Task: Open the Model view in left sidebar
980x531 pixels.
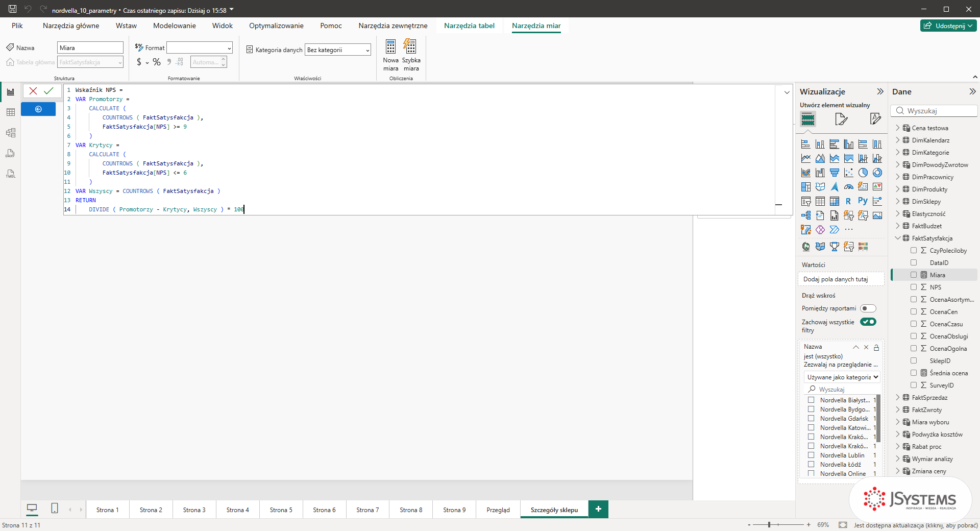Action: point(11,133)
